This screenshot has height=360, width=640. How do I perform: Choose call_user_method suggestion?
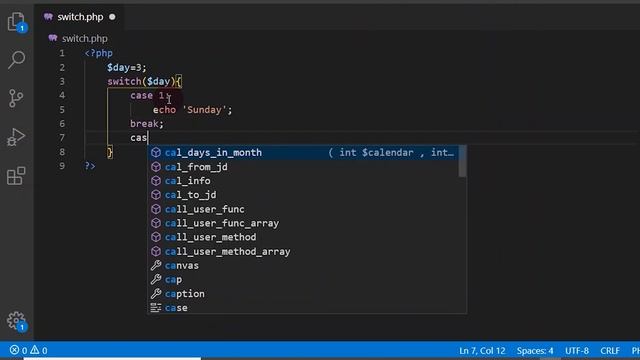coord(302,237)
